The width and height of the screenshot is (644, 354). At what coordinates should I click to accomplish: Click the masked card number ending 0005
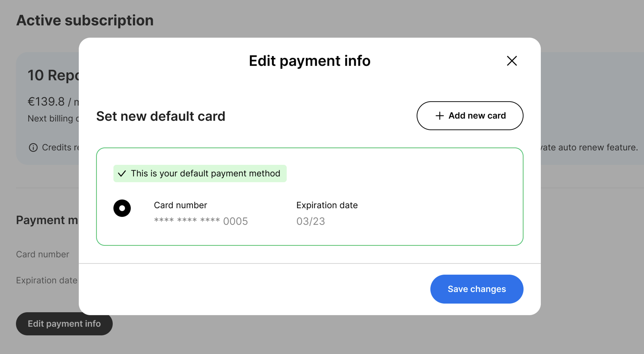pos(201,221)
